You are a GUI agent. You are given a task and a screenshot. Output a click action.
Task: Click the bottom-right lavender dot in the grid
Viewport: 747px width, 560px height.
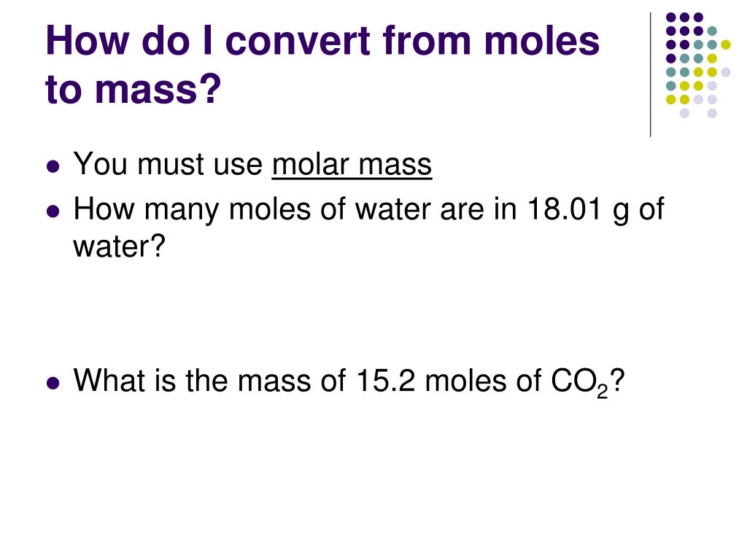[712, 113]
